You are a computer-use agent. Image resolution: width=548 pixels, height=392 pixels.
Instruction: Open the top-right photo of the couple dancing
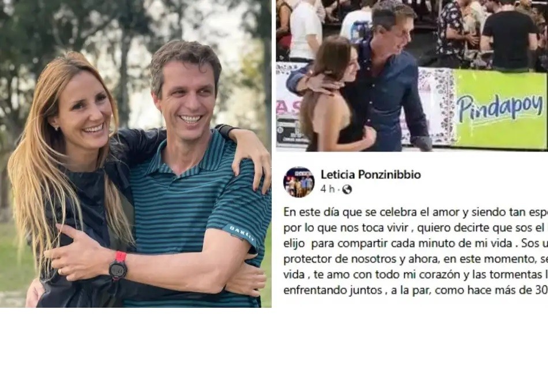[x=412, y=76]
